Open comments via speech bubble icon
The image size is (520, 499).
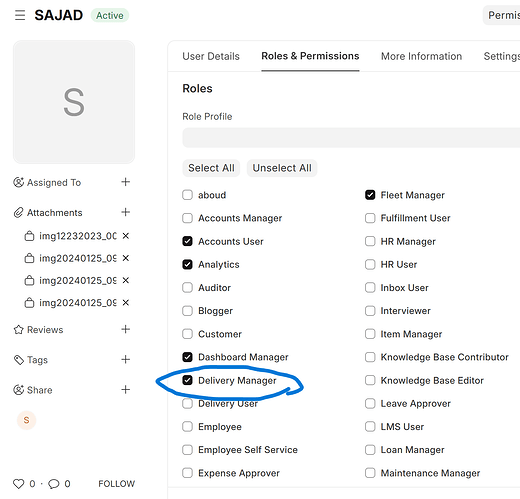pos(54,484)
